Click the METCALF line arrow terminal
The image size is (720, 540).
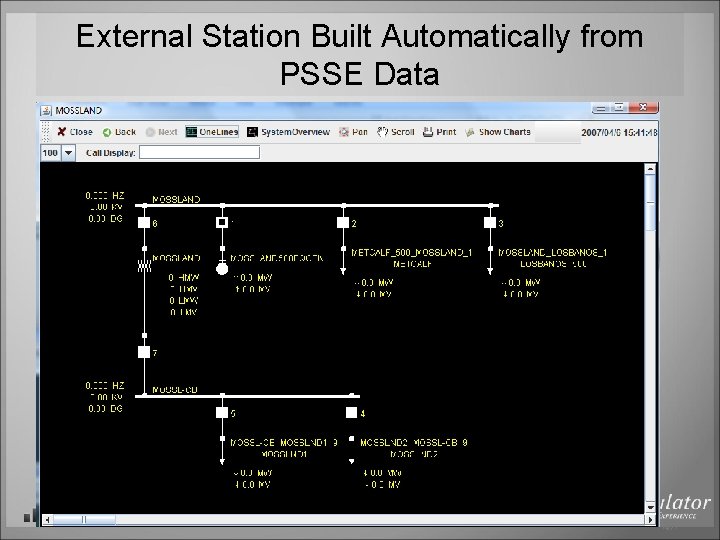tap(343, 271)
